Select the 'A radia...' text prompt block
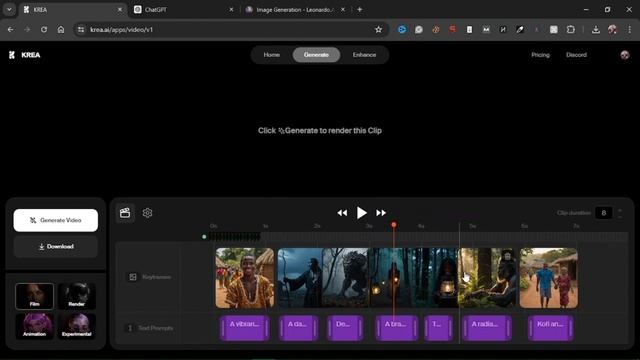Screen dimensions: 640x360 coord(487,328)
